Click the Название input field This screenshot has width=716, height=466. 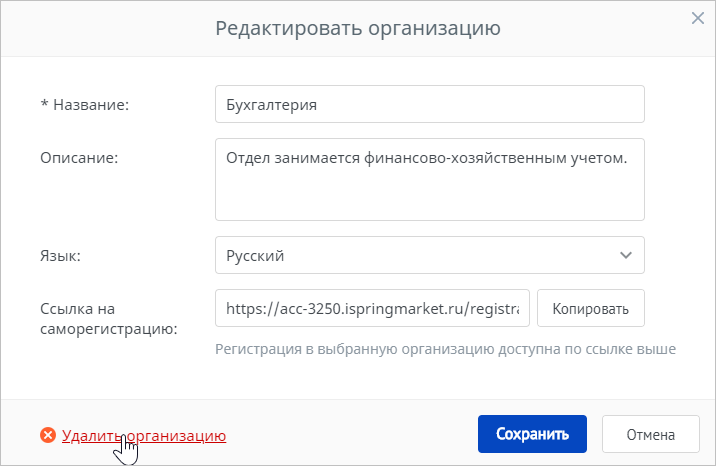[430, 104]
